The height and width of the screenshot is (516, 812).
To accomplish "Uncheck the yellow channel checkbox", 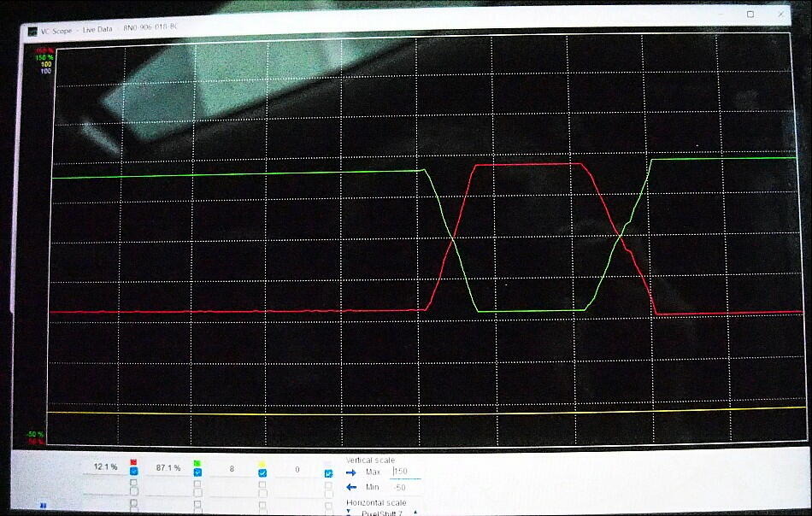I will (x=262, y=472).
